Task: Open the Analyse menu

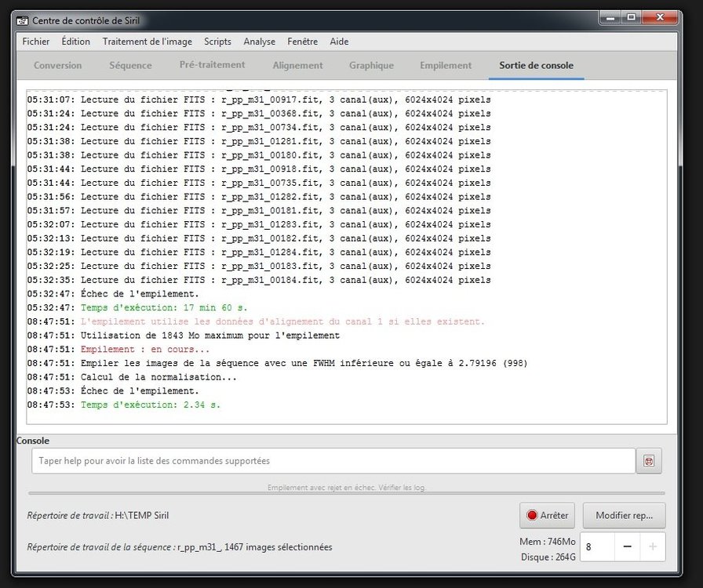Action: click(259, 42)
